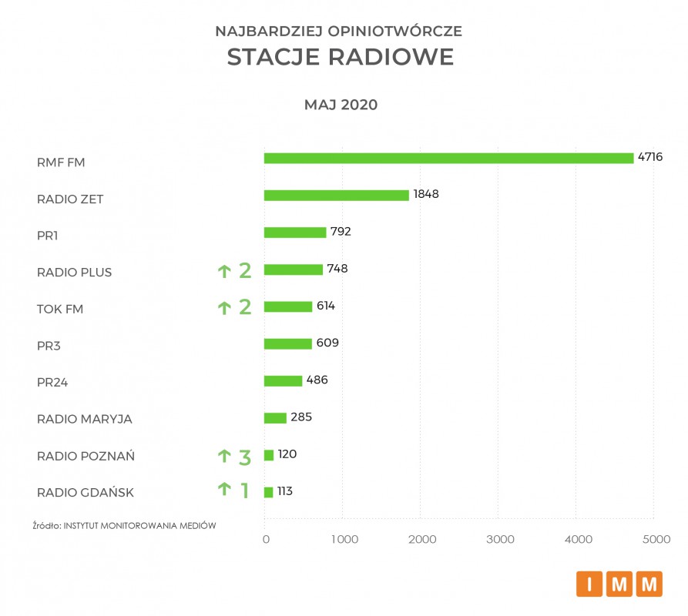The width and height of the screenshot is (688, 616).
Task: Click the green arrow next to Radio Gdańsk
Action: pos(224,489)
